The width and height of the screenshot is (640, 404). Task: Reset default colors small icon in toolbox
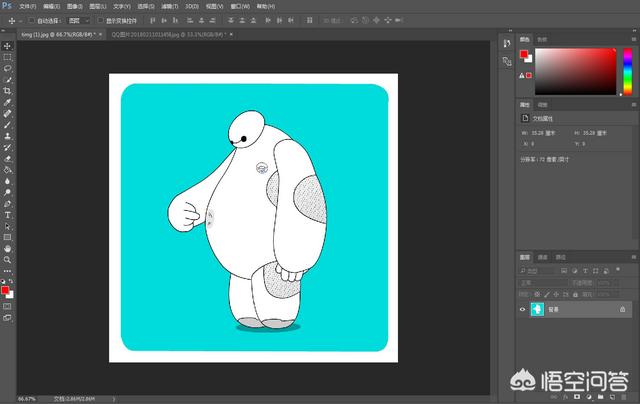(3, 281)
